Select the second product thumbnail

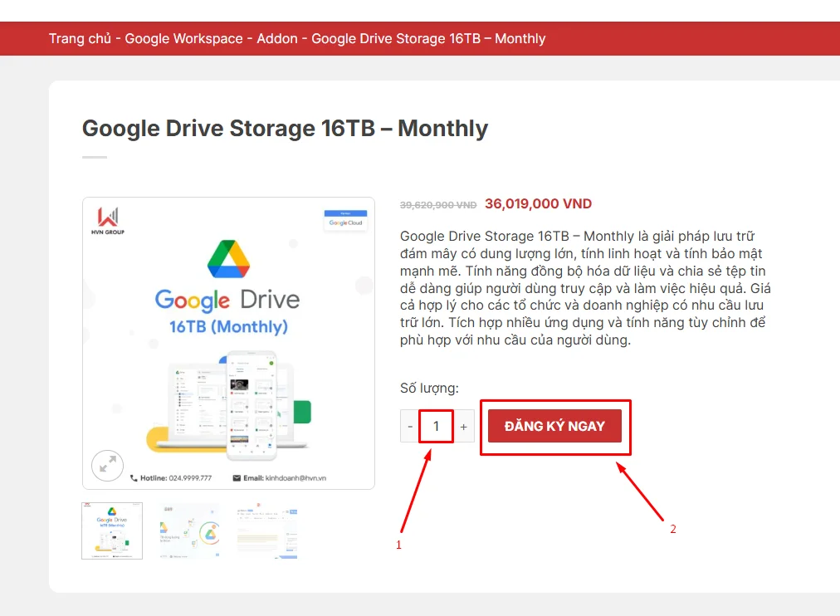[x=189, y=530]
